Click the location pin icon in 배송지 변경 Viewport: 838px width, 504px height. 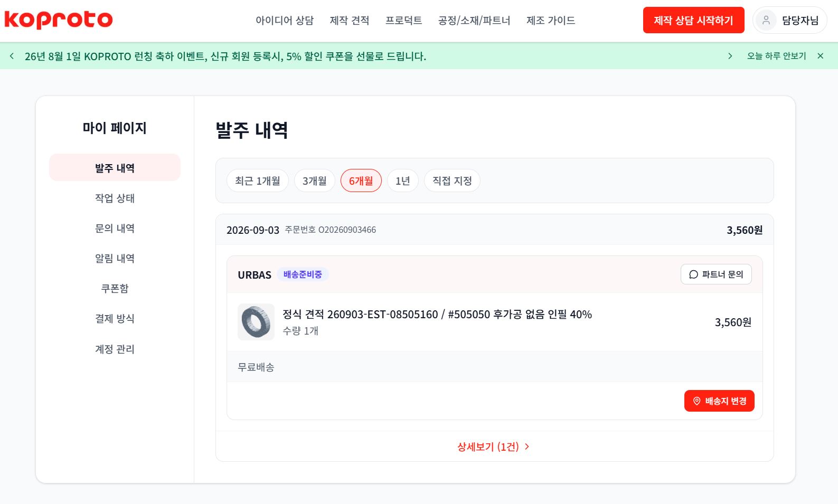(x=696, y=401)
